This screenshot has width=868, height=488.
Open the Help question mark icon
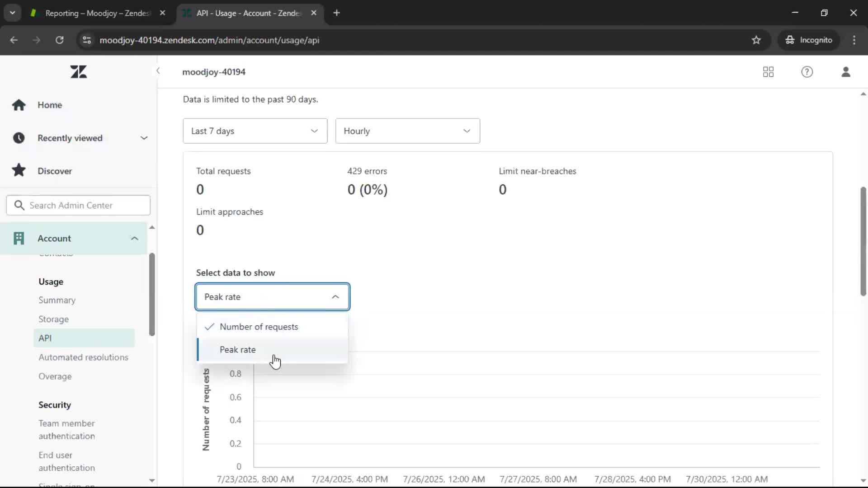click(807, 72)
